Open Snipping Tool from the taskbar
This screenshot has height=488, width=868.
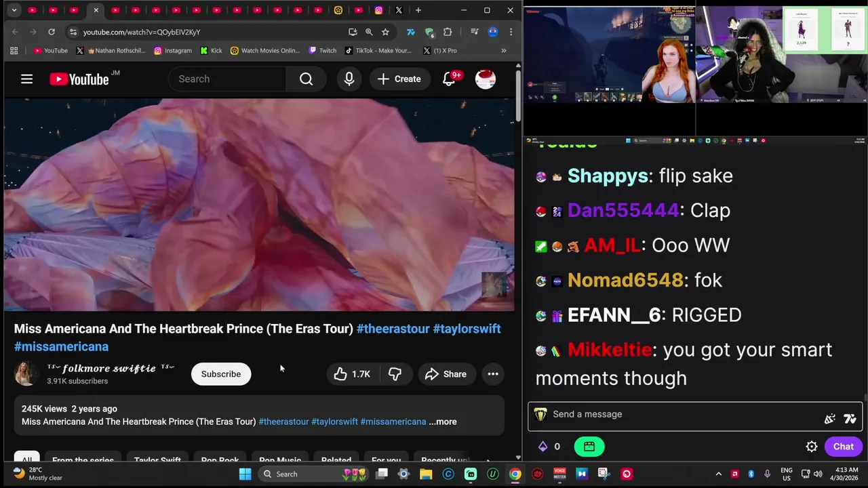click(x=604, y=474)
